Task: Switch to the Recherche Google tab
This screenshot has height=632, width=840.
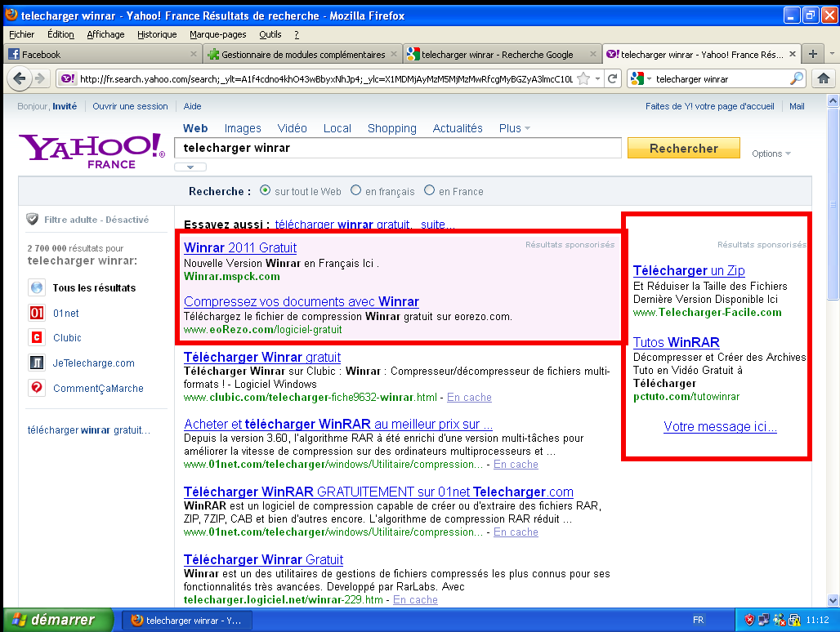Action: click(502, 54)
